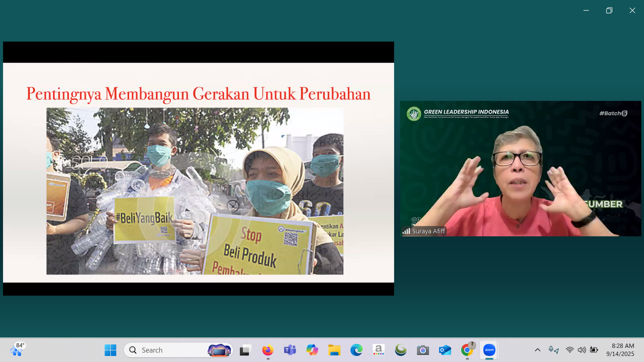Screen dimensions: 644x362
Task: Open Microsoft Teams from the taskbar
Action: click(290, 350)
